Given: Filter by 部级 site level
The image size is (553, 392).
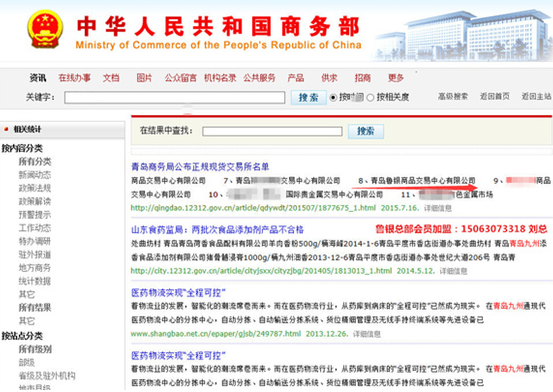Looking at the screenshot, I should 27,363.
